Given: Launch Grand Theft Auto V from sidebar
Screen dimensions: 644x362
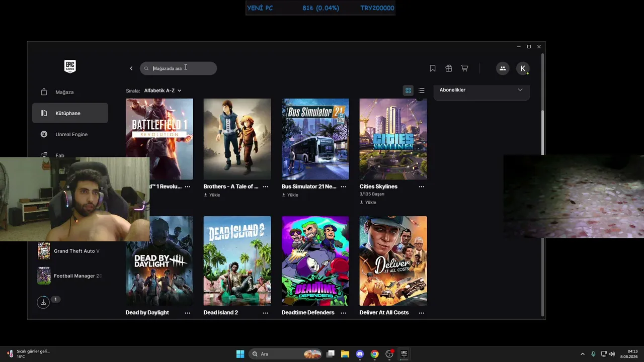Looking at the screenshot, I should click(x=70, y=251).
